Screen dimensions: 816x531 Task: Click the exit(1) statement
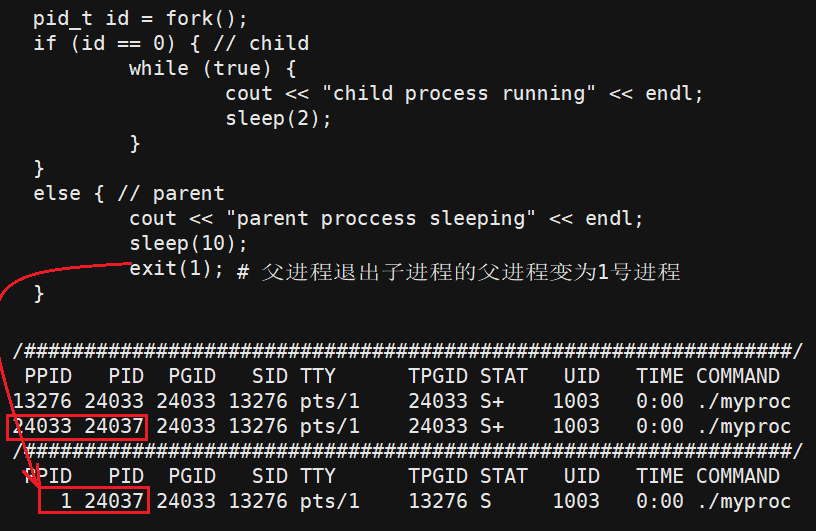click(176, 269)
